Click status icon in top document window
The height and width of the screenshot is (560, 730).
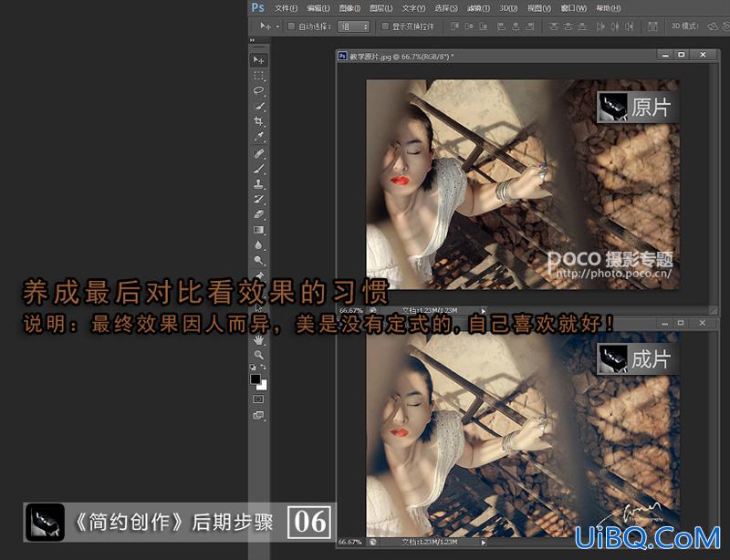coord(373,310)
